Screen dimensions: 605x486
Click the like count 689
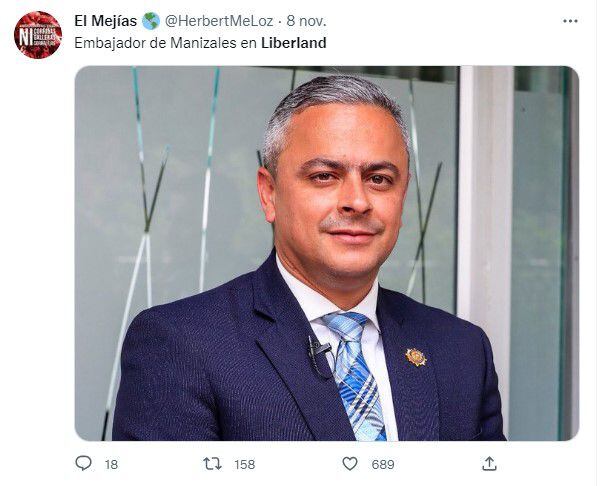click(383, 464)
